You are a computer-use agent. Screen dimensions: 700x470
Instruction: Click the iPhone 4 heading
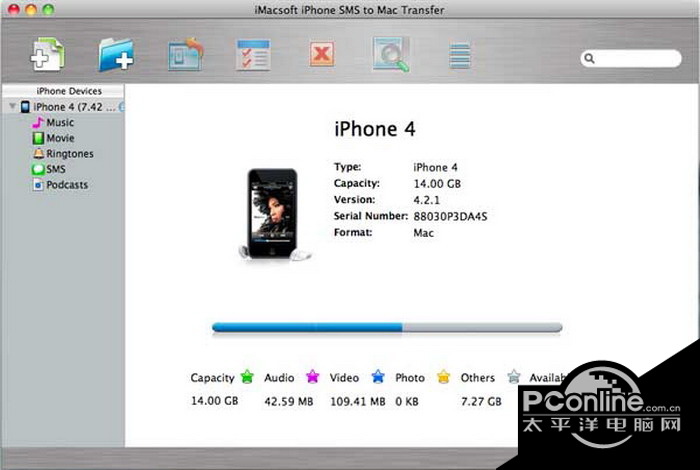tap(375, 129)
